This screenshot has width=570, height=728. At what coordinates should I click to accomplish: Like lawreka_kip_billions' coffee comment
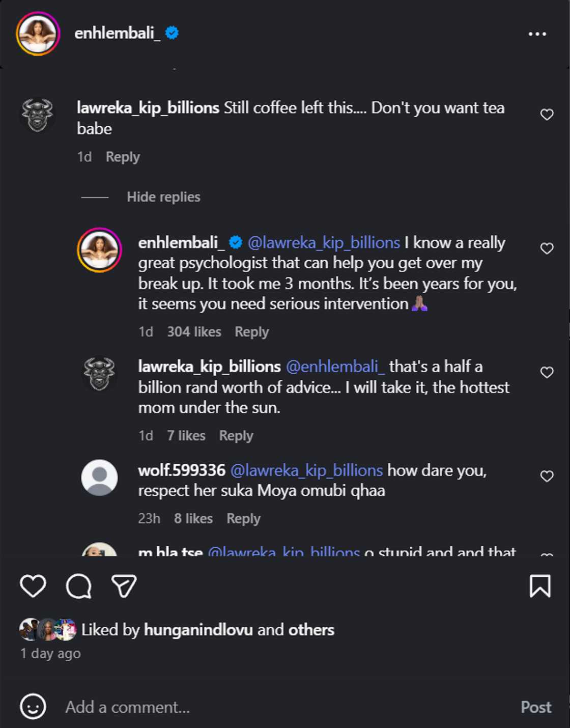tap(547, 115)
